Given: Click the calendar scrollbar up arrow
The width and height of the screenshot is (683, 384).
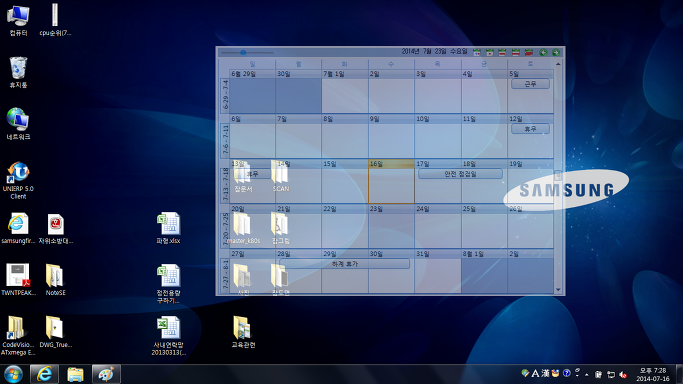Looking at the screenshot, I should (x=558, y=64).
